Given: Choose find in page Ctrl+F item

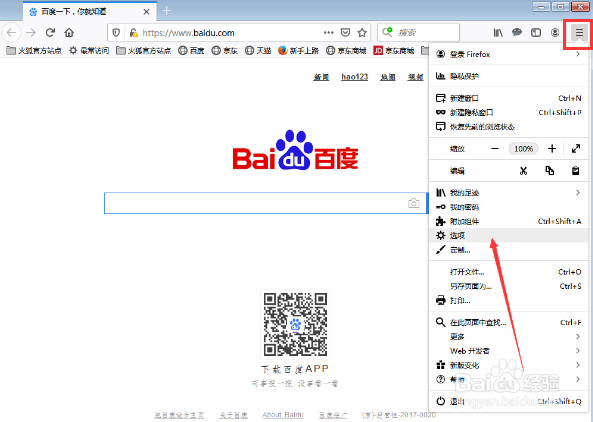Looking at the screenshot, I should (x=508, y=323).
